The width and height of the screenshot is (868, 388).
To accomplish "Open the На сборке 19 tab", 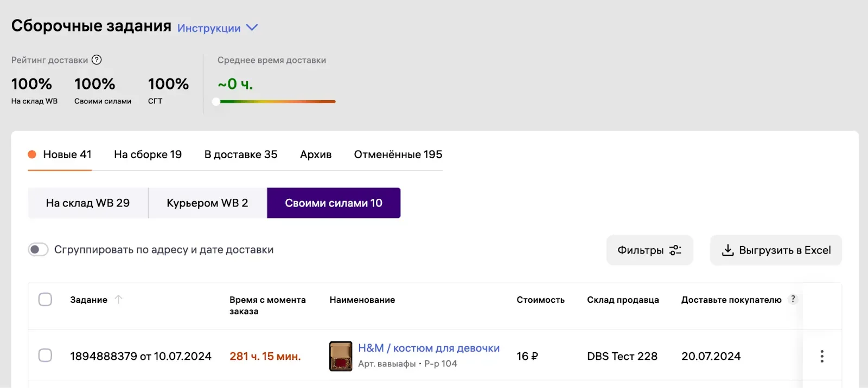I will (x=148, y=155).
